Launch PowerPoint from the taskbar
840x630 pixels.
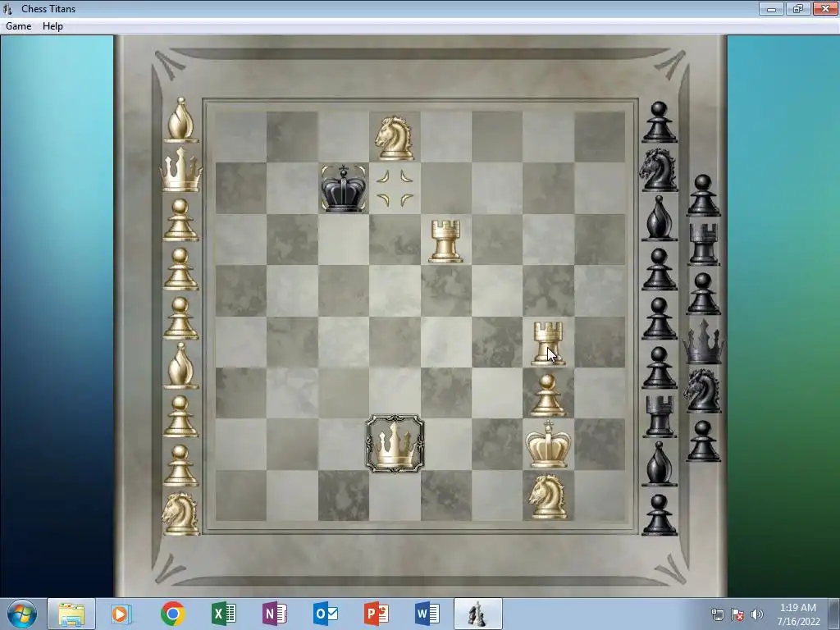[376, 614]
